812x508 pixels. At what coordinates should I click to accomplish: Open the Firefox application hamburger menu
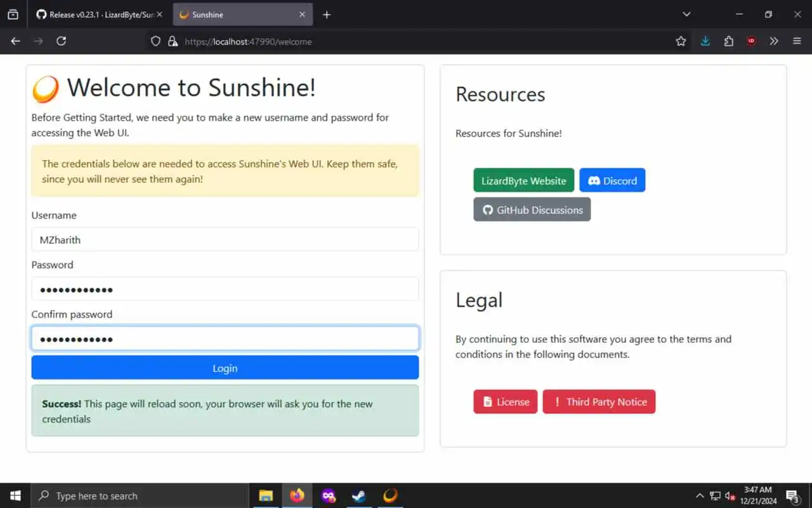coord(797,41)
